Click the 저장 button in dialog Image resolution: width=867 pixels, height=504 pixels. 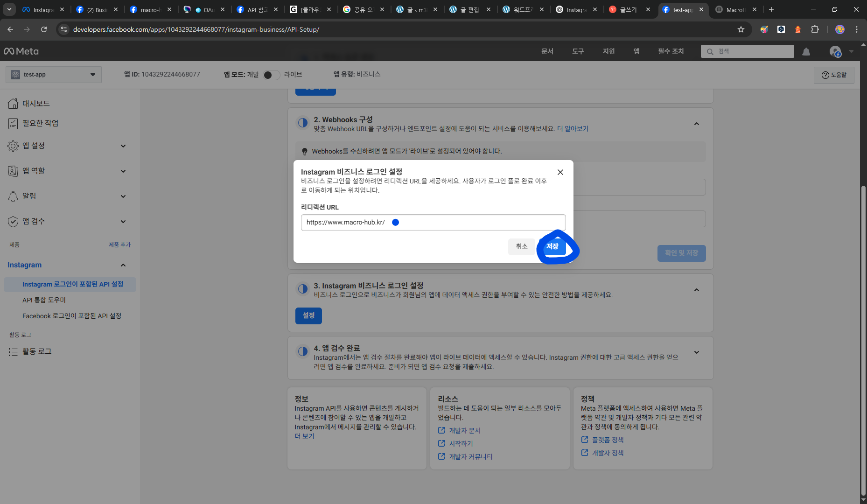point(552,246)
